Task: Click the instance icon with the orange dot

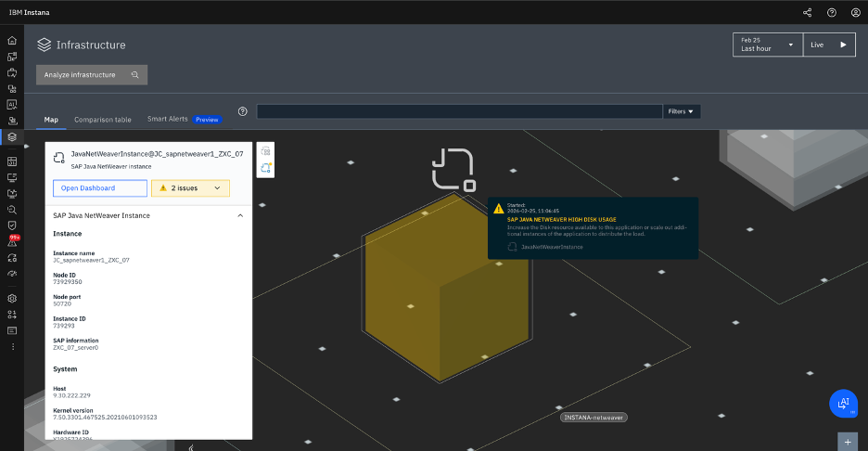Action: [266, 168]
